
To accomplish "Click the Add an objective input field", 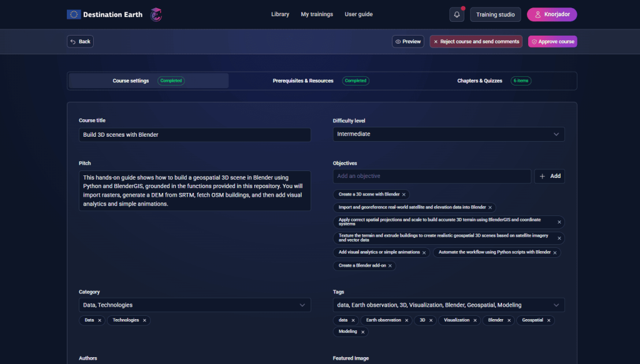I will point(431,177).
